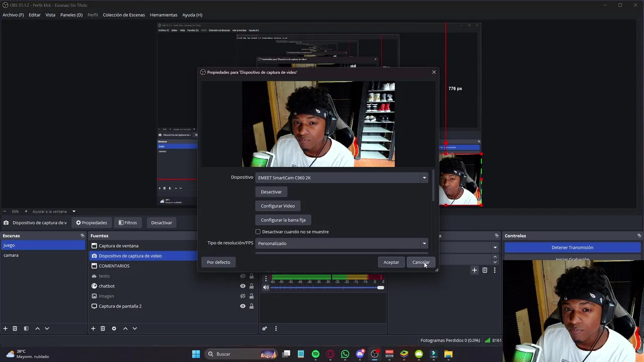Image resolution: width=644 pixels, height=362 pixels.
Task: Open audio channel options dots beside meter
Action: (x=266, y=278)
